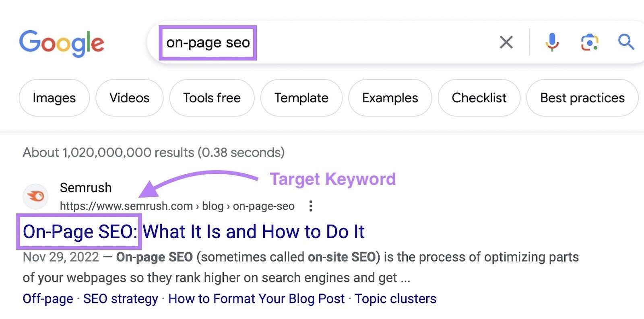Select the Tools free filter chip
This screenshot has height=319, width=644.
coord(212,98)
